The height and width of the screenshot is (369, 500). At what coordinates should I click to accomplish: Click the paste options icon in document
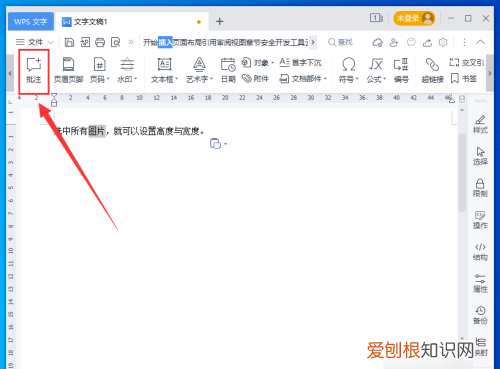point(216,144)
